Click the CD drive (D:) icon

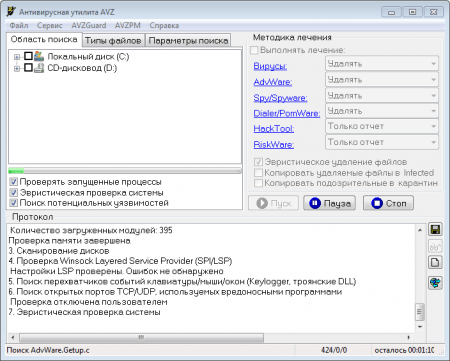coord(39,68)
